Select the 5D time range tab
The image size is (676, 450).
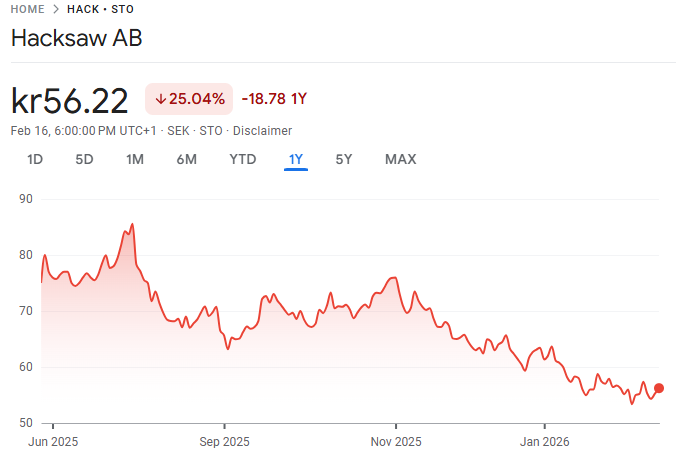(84, 159)
